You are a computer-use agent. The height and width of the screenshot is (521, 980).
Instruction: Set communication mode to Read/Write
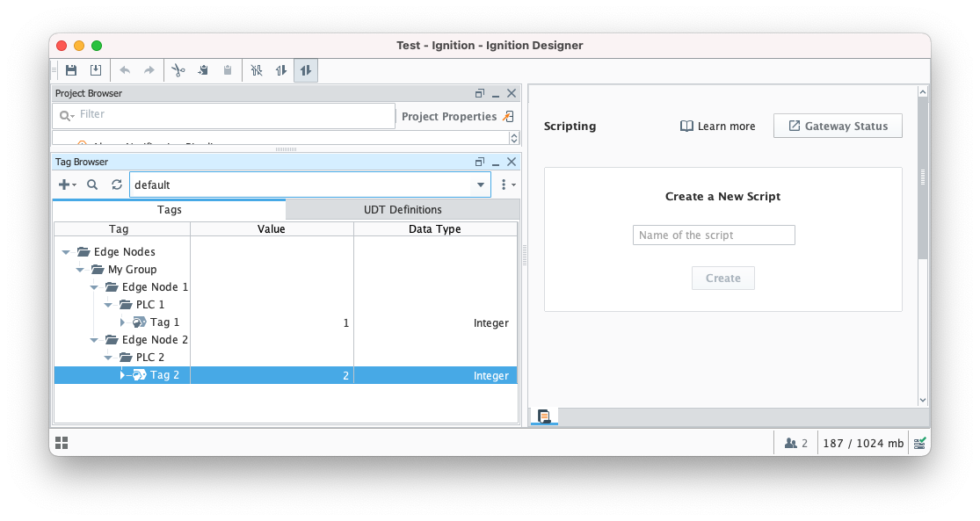(306, 70)
